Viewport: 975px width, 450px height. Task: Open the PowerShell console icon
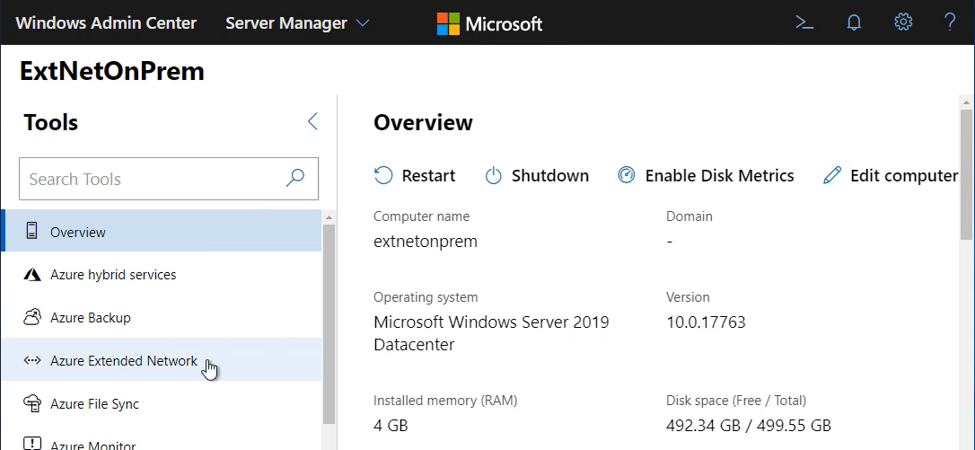tap(804, 22)
